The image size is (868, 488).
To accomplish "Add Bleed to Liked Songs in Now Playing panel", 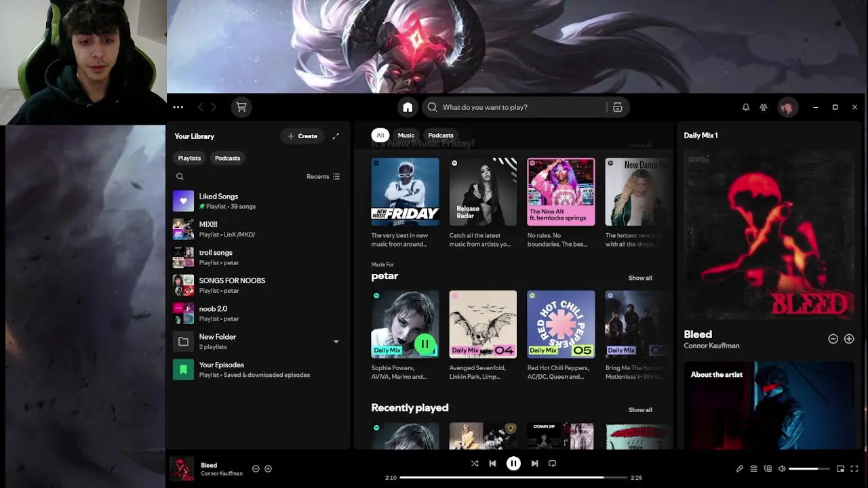I will click(x=849, y=339).
